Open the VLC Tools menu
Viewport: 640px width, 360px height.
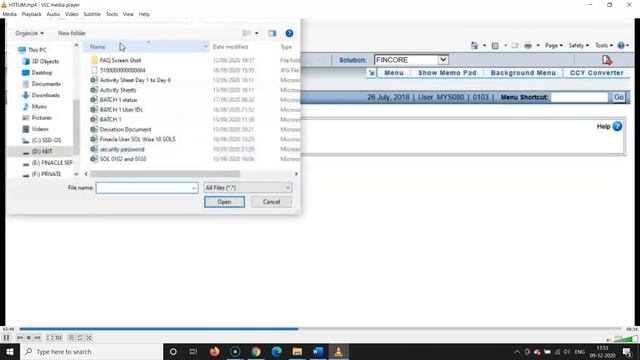click(x=112, y=14)
